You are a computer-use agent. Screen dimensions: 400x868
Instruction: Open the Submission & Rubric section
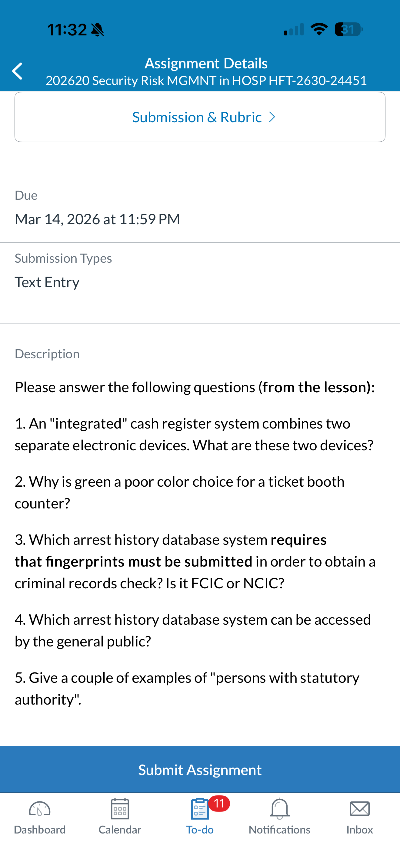200,117
